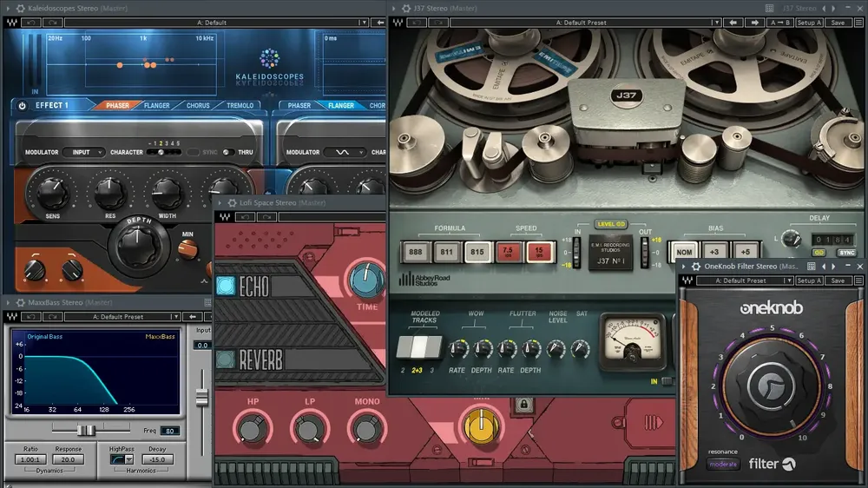Open the J37 toolbar hamburger menu

(859, 23)
